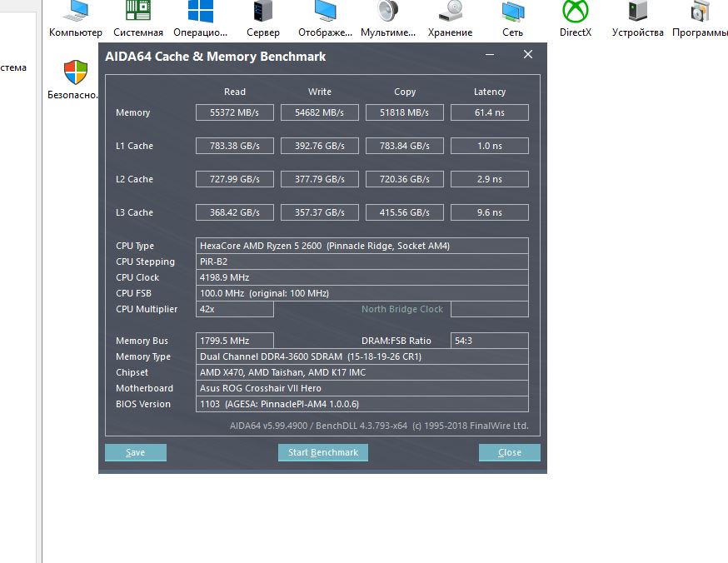Select the Устройства icon

(x=637, y=11)
